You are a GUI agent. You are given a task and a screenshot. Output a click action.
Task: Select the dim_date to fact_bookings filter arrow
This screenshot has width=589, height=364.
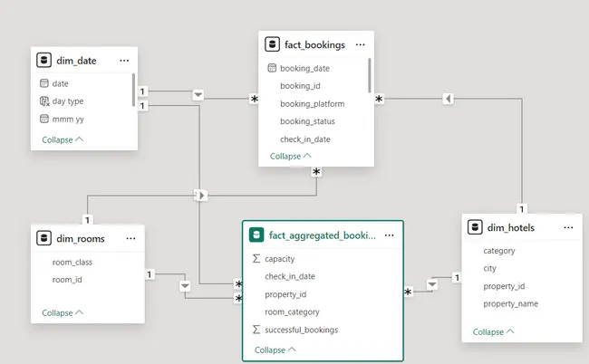coord(198,94)
